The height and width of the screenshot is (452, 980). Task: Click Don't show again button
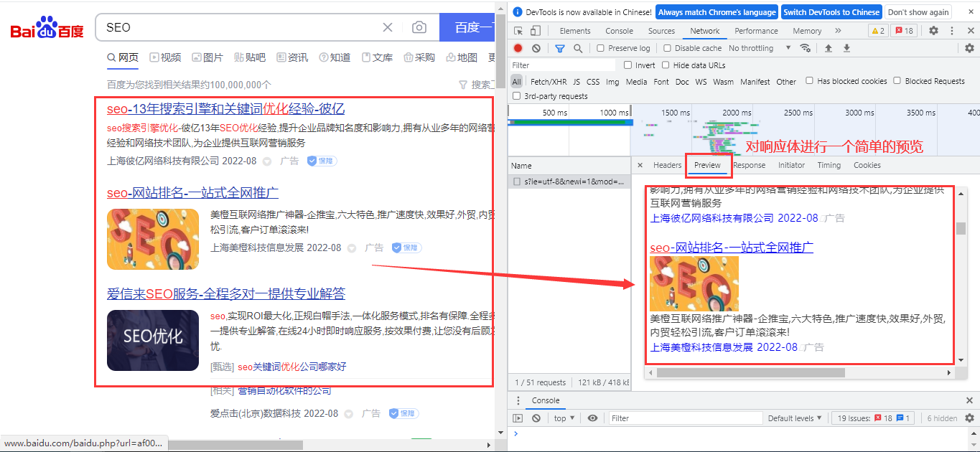coord(918,12)
